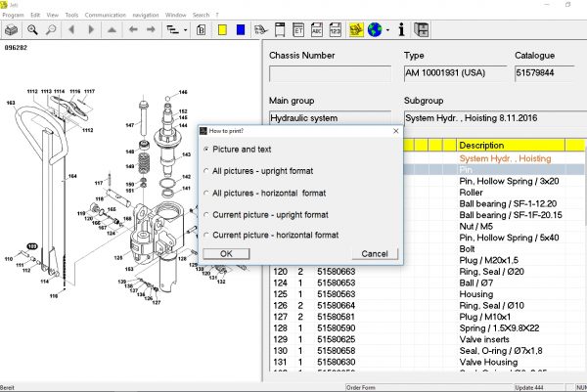Click the tree structure toolbar icon
Image resolution: width=587 pixels, height=392 pixels.
pos(172,29)
